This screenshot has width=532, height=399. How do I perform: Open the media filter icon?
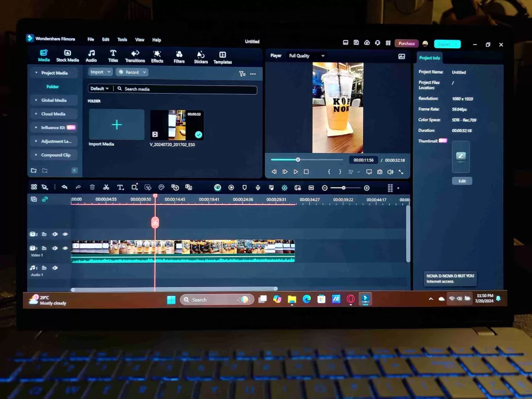pos(242,74)
